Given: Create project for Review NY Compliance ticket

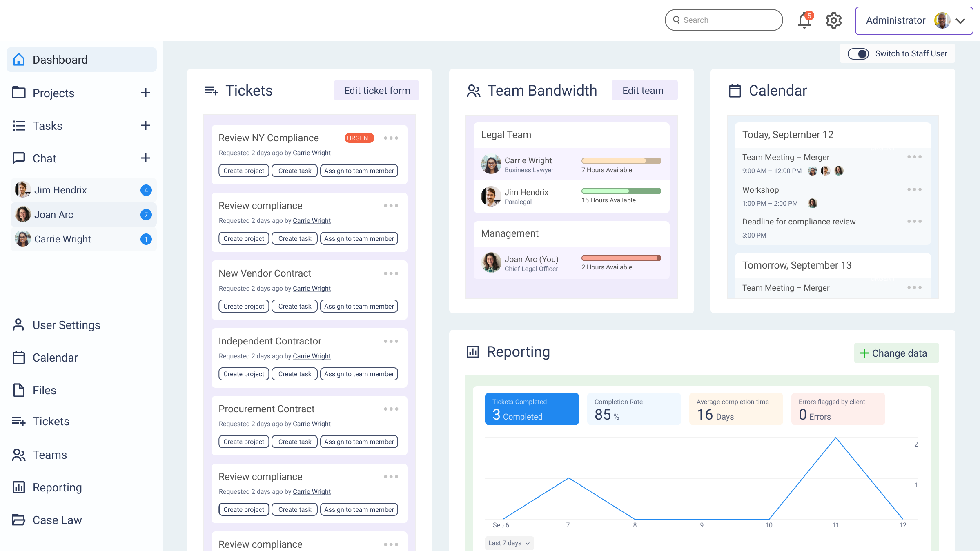Looking at the screenshot, I should tap(244, 171).
